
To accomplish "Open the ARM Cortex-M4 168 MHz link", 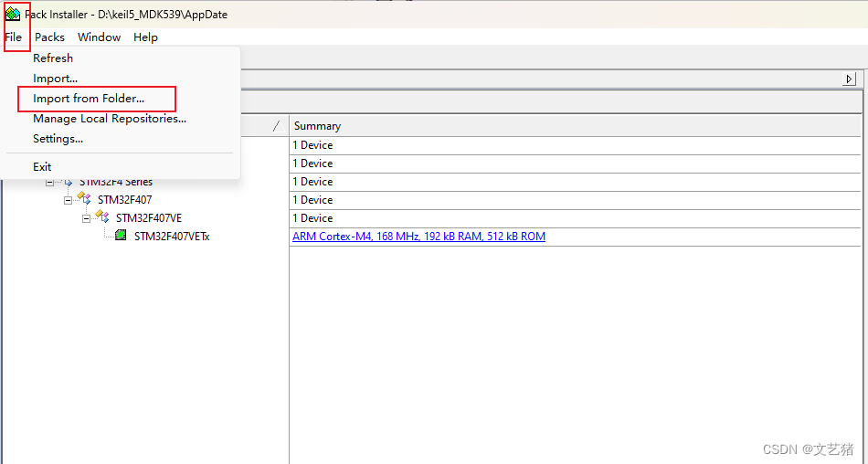I will click(x=419, y=237).
